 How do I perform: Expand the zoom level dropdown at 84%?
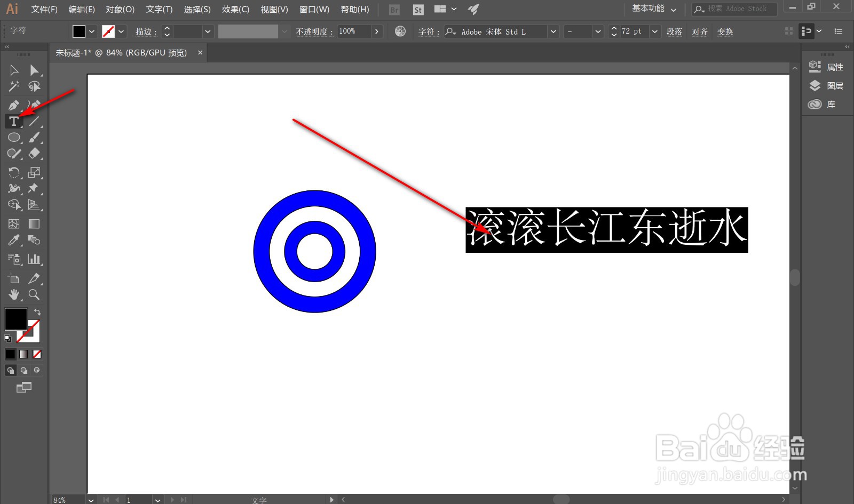(91, 500)
